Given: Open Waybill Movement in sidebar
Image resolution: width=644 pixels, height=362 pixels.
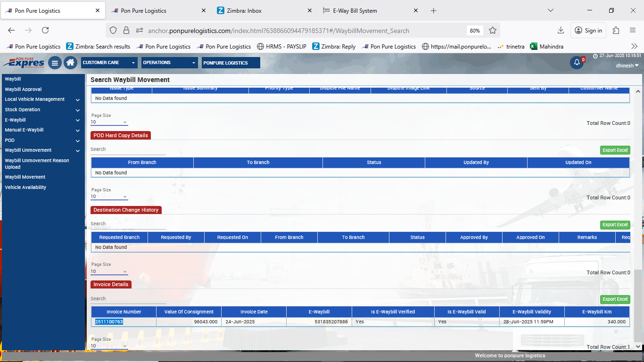Looking at the screenshot, I should pos(25,177).
